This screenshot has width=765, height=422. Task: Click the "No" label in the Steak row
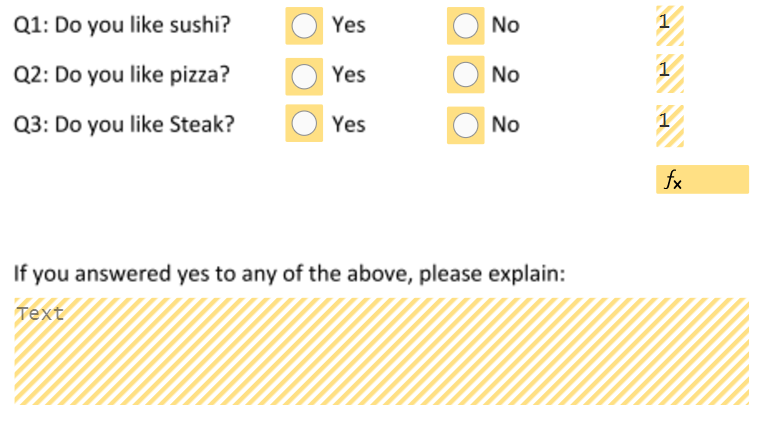pyautogui.click(x=505, y=125)
